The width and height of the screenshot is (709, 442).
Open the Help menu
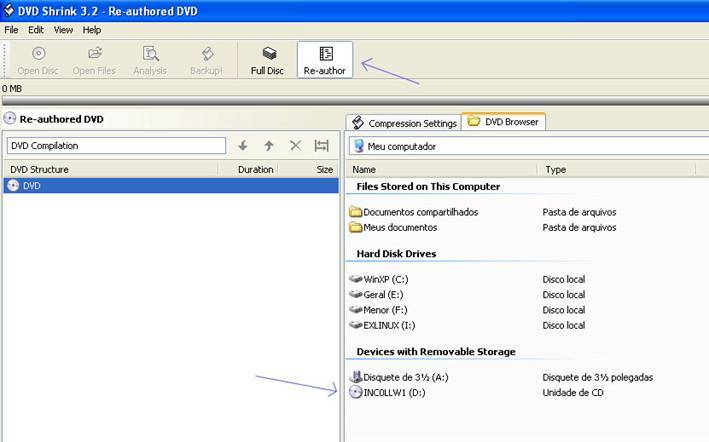pyautogui.click(x=92, y=30)
